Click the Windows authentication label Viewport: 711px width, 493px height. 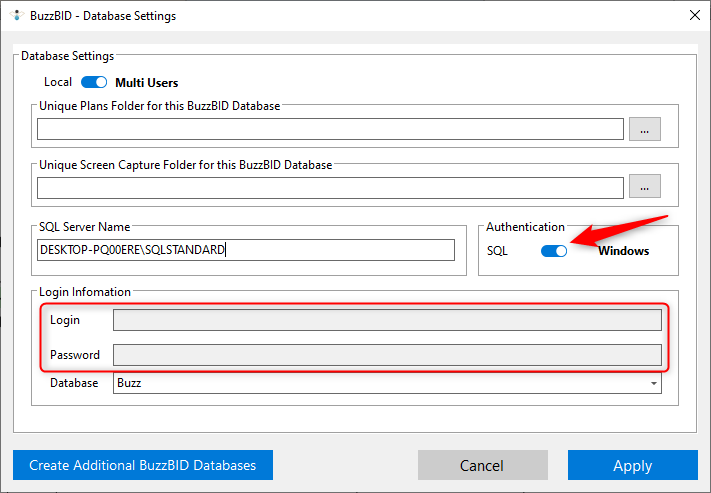click(x=623, y=251)
